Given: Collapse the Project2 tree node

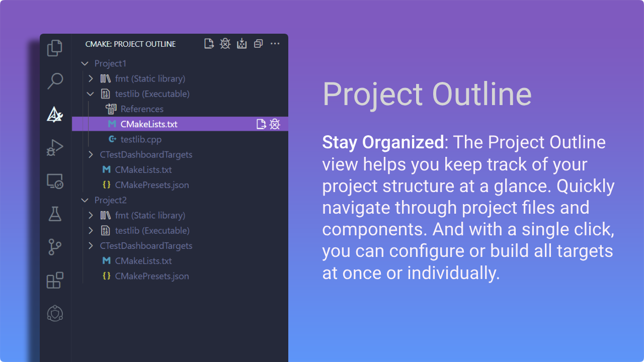Looking at the screenshot, I should coord(85,200).
